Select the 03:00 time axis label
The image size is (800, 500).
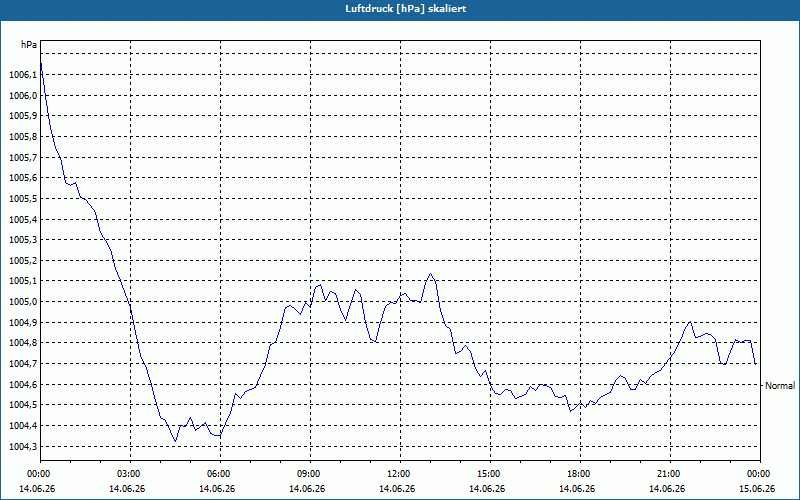pyautogui.click(x=130, y=474)
